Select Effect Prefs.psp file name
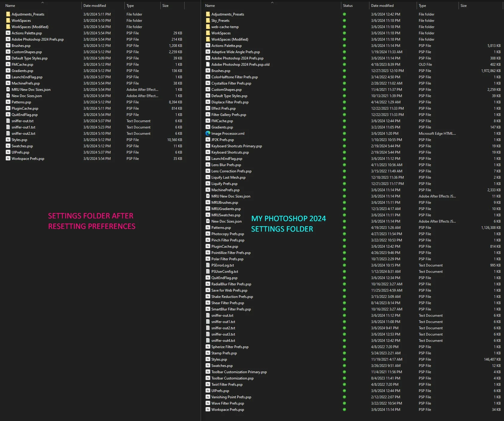The height and width of the screenshot is (421, 504). (223, 108)
